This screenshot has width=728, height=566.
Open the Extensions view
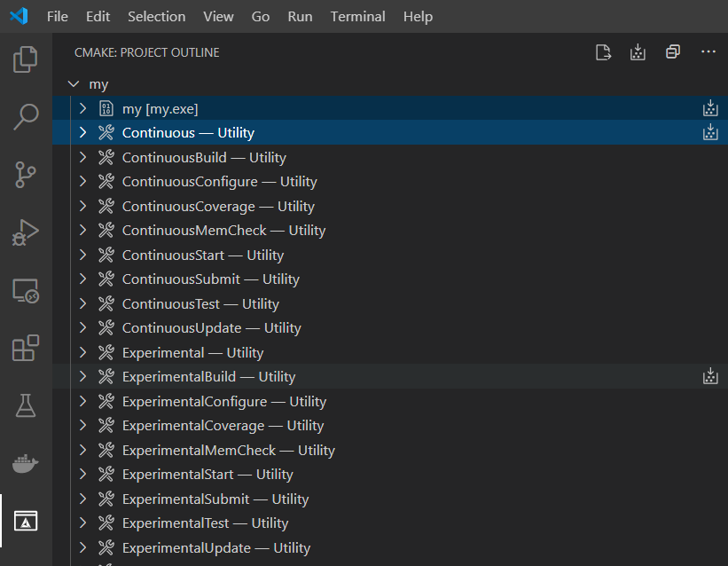(x=25, y=348)
